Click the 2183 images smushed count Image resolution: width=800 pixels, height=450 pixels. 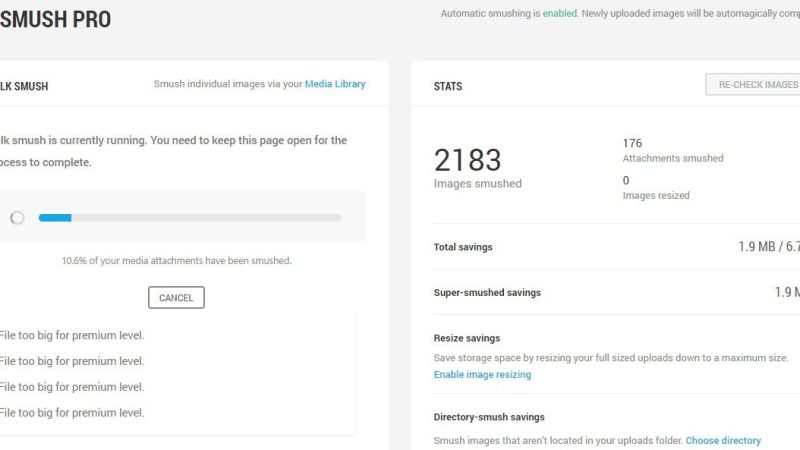coord(467,160)
